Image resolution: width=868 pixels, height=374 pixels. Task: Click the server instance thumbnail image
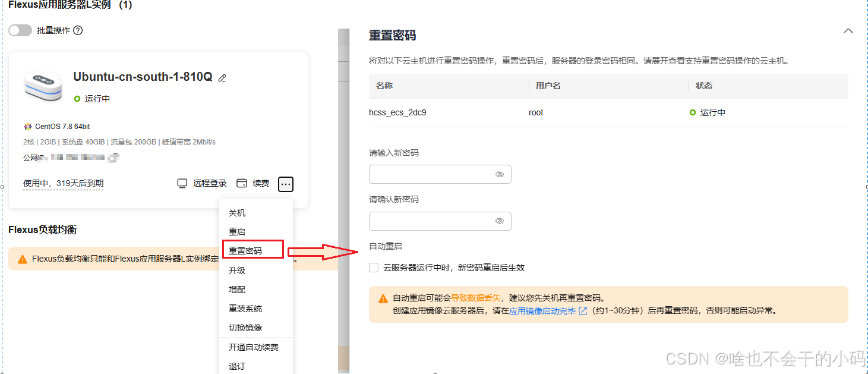[x=43, y=86]
